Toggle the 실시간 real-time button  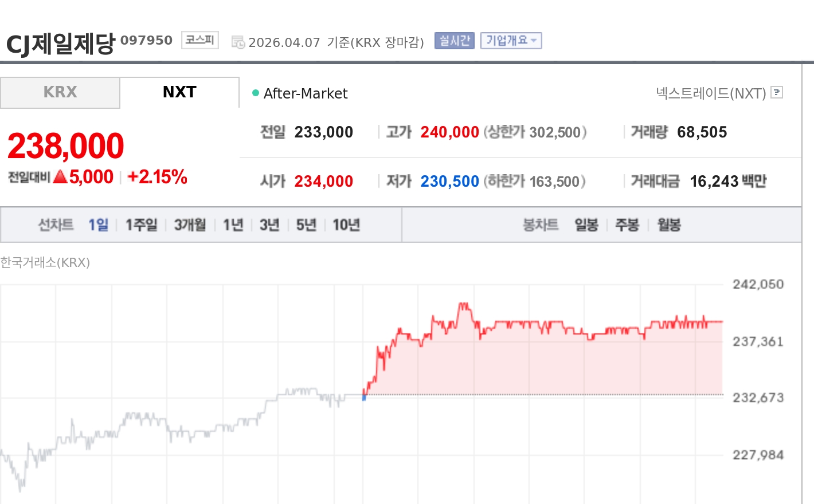454,41
